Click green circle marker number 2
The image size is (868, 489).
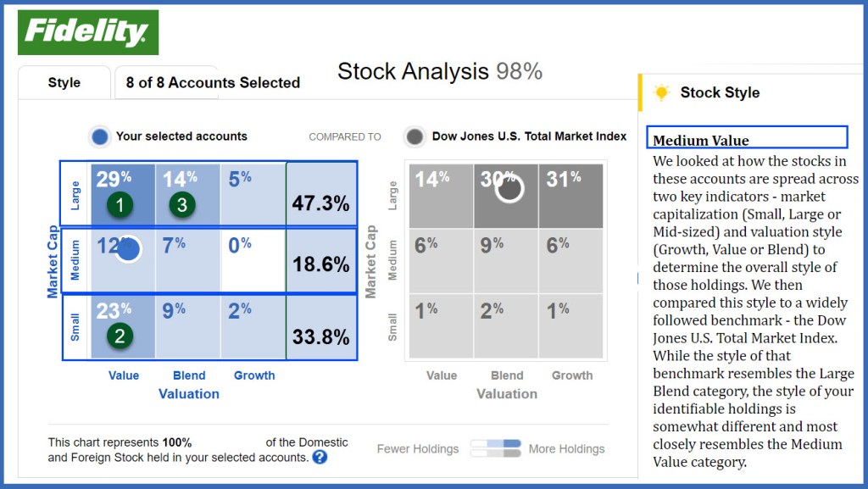(x=120, y=336)
